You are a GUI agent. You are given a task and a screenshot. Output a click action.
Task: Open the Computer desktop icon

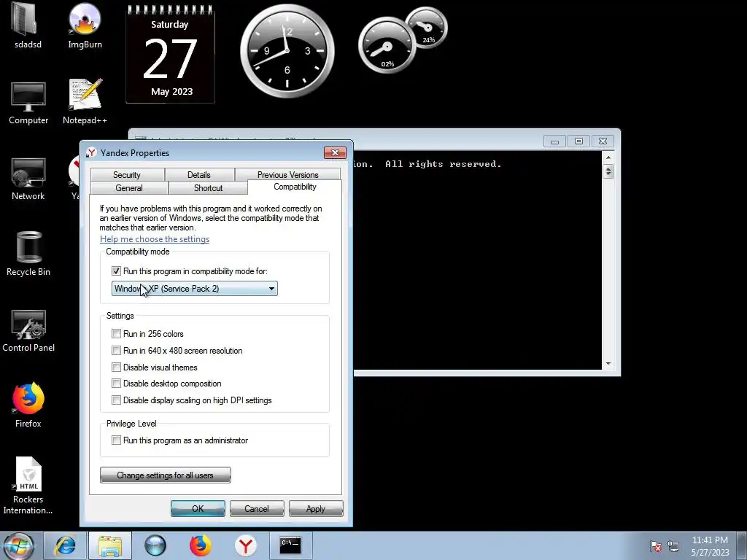tap(28, 103)
